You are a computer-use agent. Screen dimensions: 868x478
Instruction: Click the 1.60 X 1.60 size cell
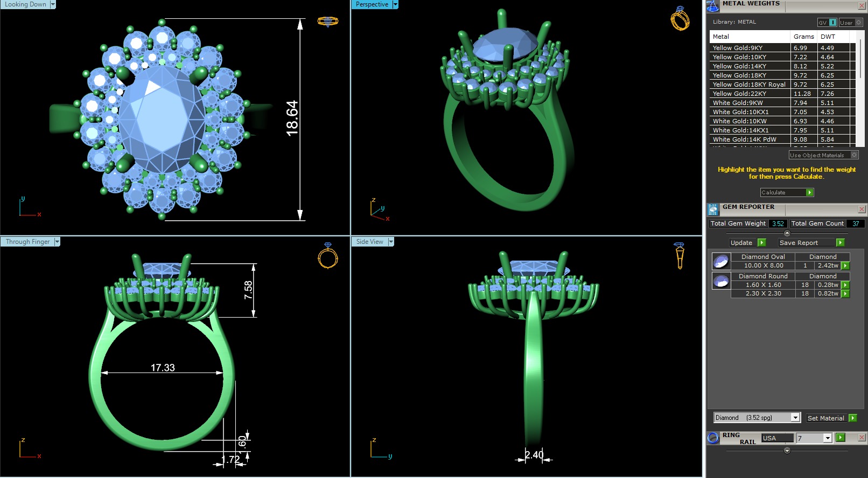point(763,285)
